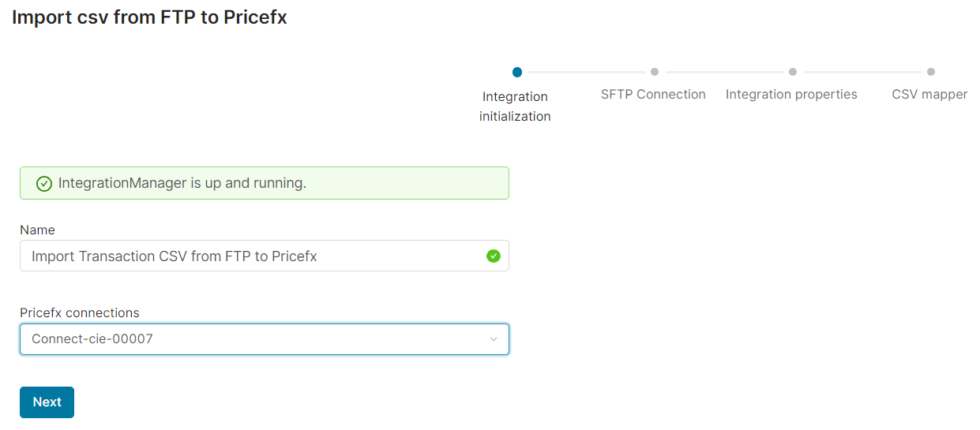The image size is (980, 430).
Task: Click the Integration initialization step dot
Action: [517, 72]
